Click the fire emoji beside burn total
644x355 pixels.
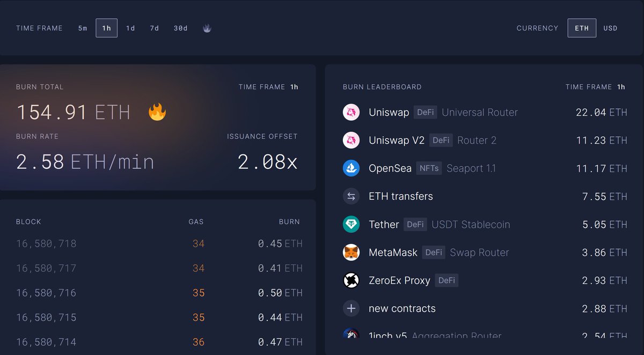coord(157,112)
